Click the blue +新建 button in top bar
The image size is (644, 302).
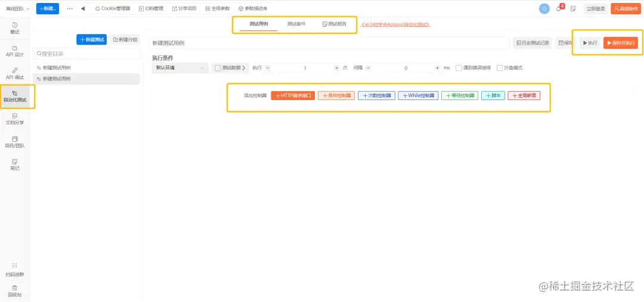click(x=48, y=8)
